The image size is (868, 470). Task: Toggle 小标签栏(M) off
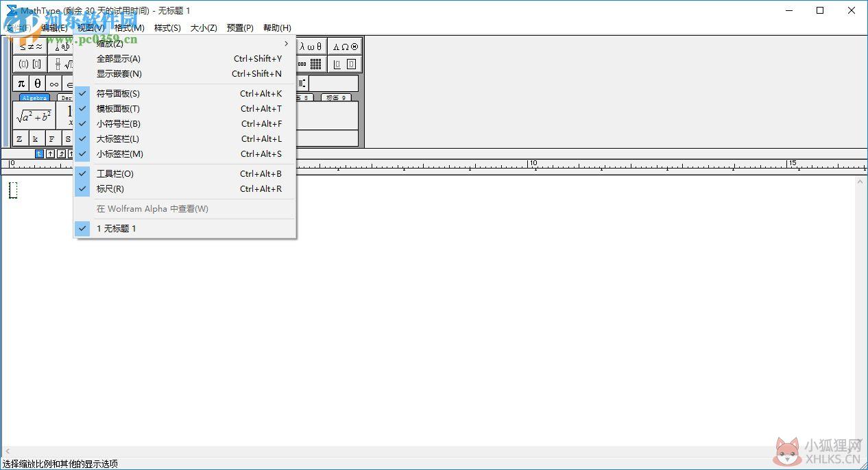pos(185,154)
